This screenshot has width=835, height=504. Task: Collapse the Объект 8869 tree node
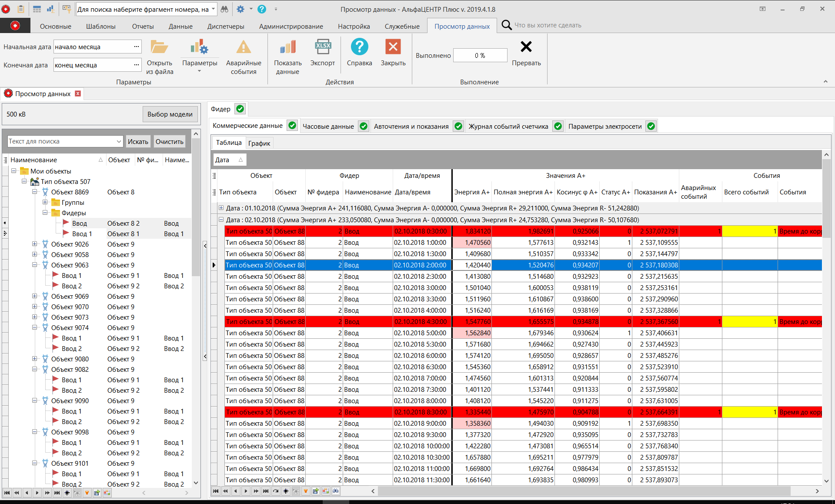click(x=35, y=192)
